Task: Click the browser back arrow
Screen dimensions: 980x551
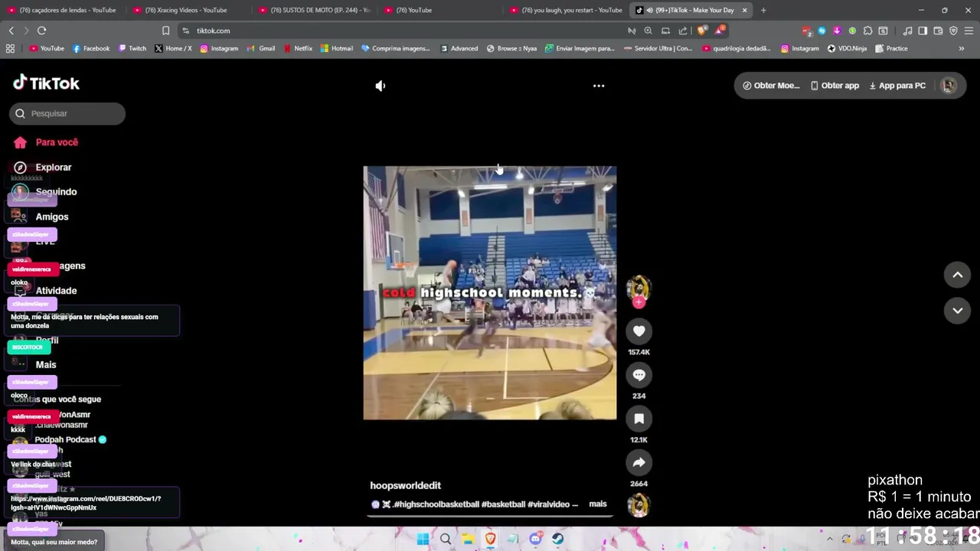Action: tap(11, 31)
